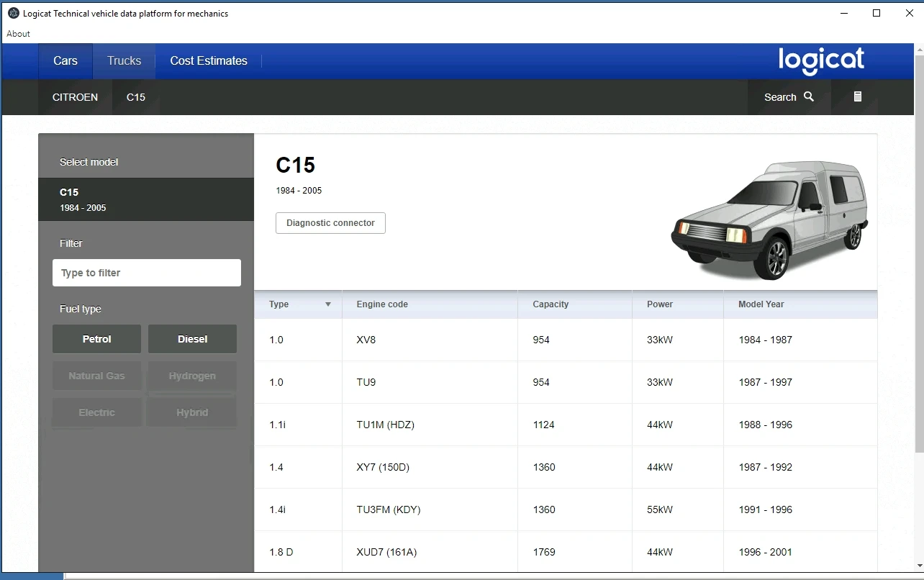Click model year 1987 - 1992
Image resolution: width=924 pixels, height=580 pixels.
pyautogui.click(x=765, y=467)
